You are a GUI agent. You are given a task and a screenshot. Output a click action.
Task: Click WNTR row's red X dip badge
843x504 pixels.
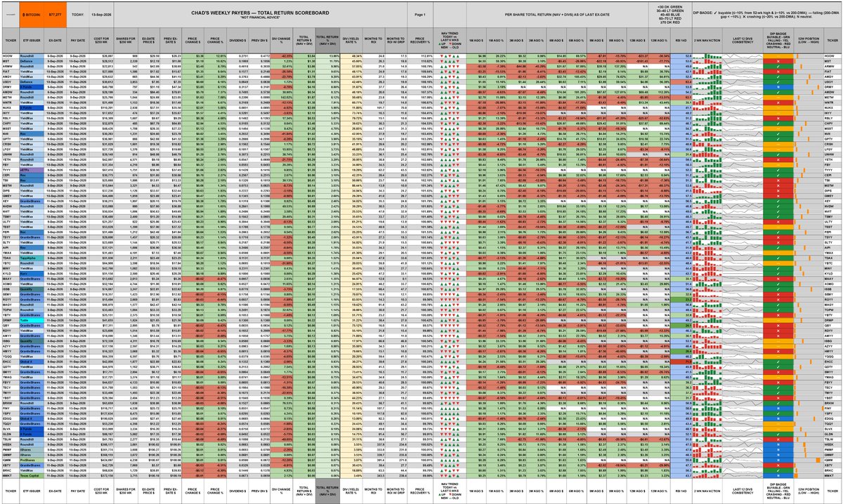click(x=778, y=102)
